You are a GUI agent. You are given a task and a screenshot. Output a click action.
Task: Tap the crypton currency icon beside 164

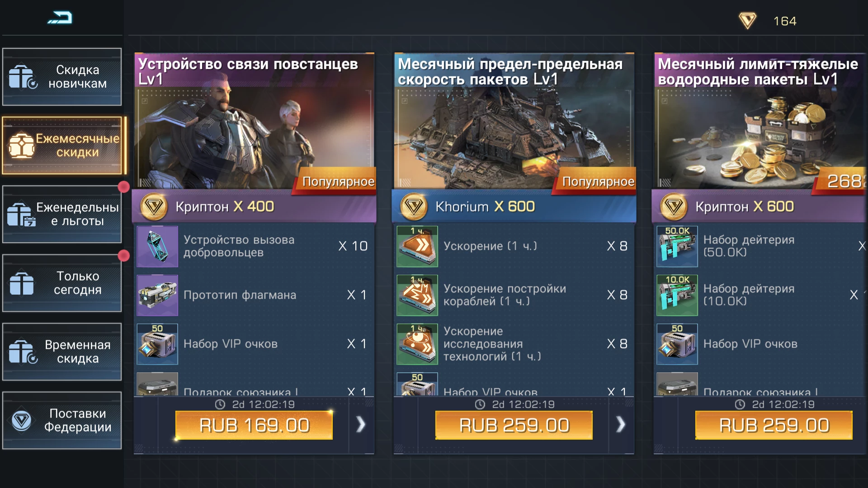[747, 21]
